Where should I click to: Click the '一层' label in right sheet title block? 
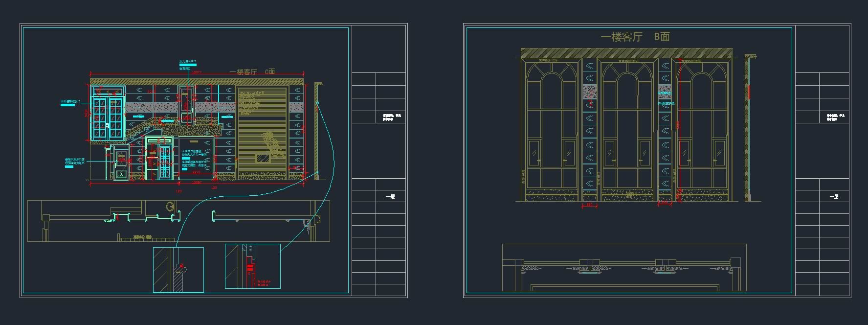coord(834,197)
